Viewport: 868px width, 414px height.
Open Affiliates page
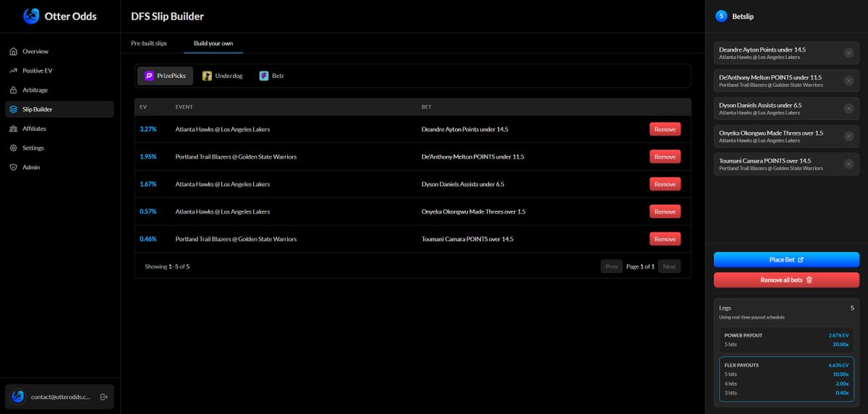[59, 129]
